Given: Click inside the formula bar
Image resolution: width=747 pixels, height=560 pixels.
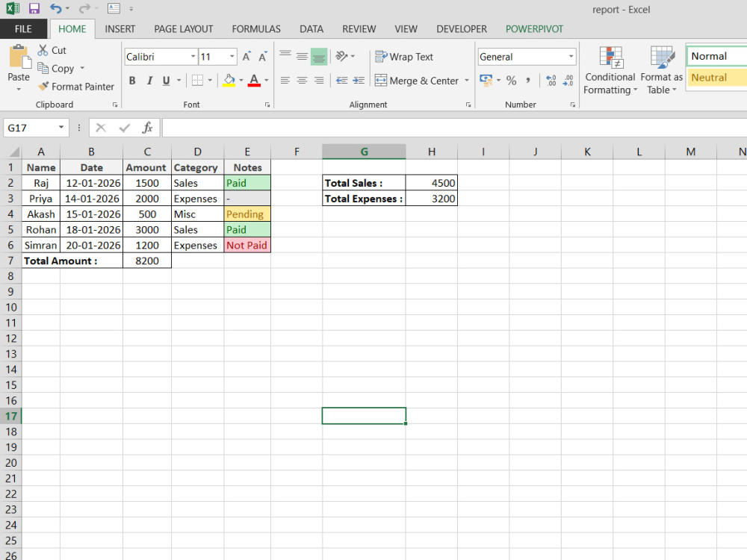Looking at the screenshot, I should pos(454,128).
